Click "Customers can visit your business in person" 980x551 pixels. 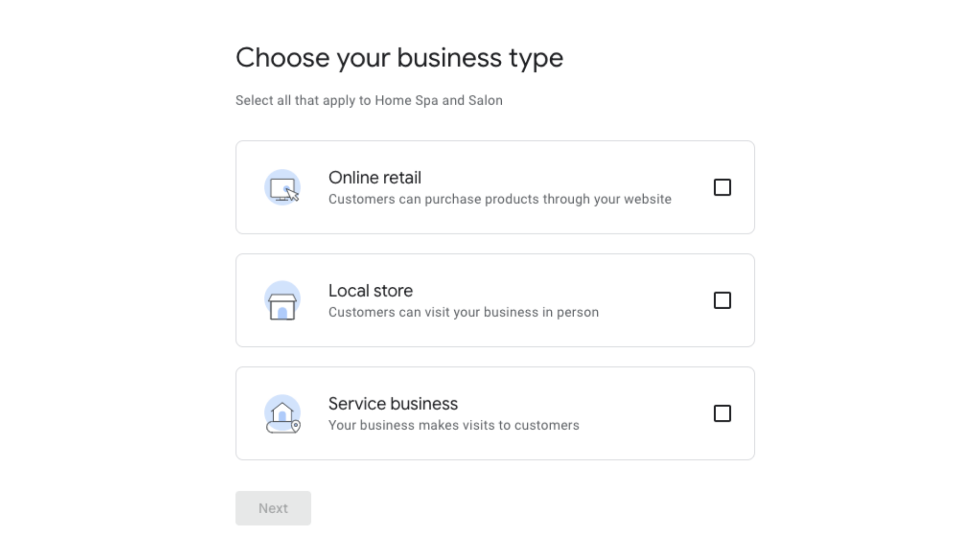point(463,312)
